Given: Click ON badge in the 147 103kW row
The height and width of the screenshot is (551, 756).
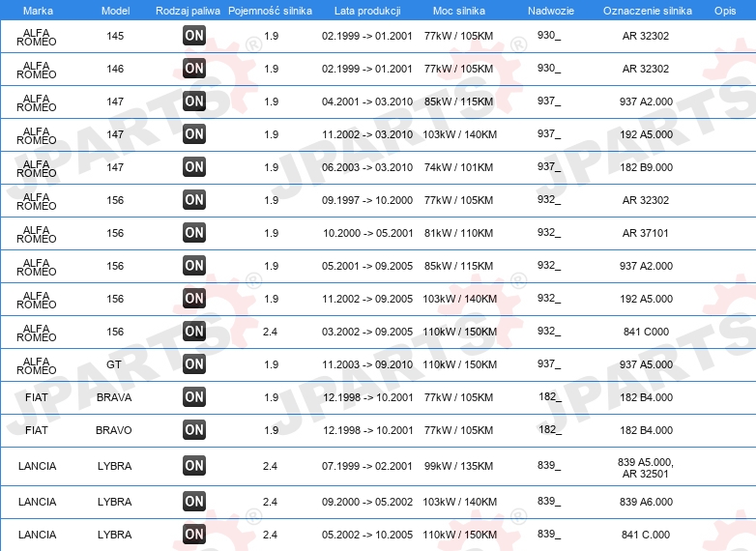Looking at the screenshot, I should [x=194, y=134].
